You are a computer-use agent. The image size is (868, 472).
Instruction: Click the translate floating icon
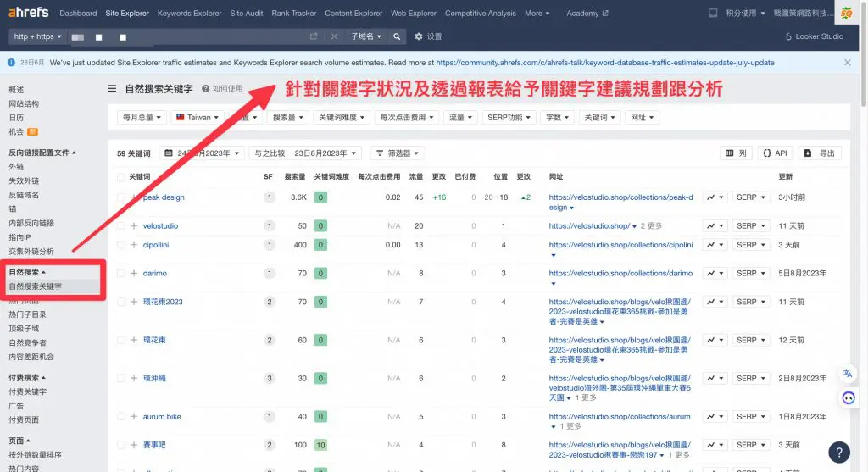coord(848,374)
